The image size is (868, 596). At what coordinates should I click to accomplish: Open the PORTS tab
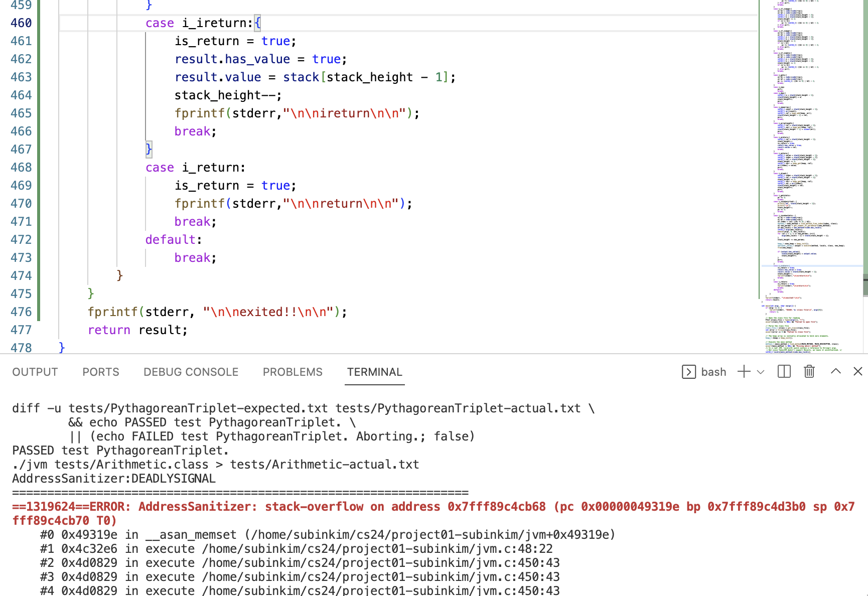[101, 372]
